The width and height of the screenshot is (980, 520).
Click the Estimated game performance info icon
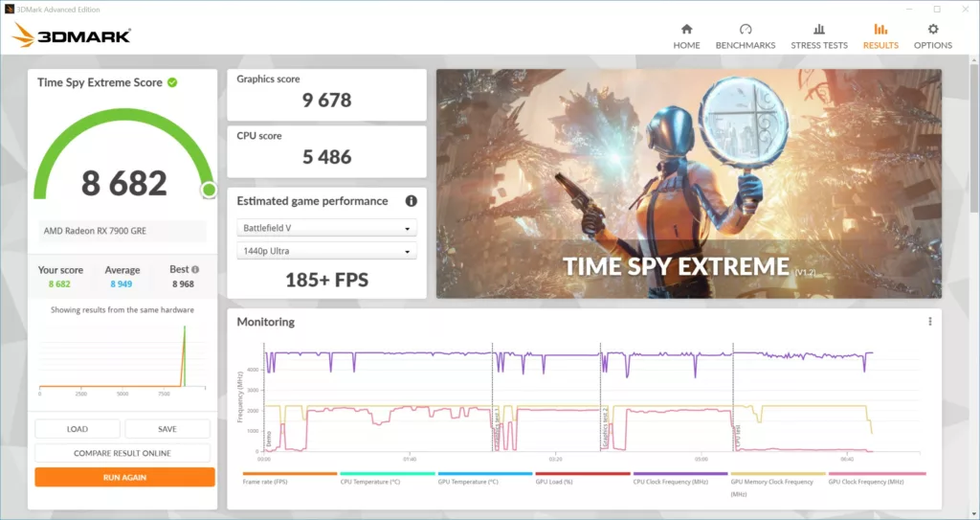point(411,201)
